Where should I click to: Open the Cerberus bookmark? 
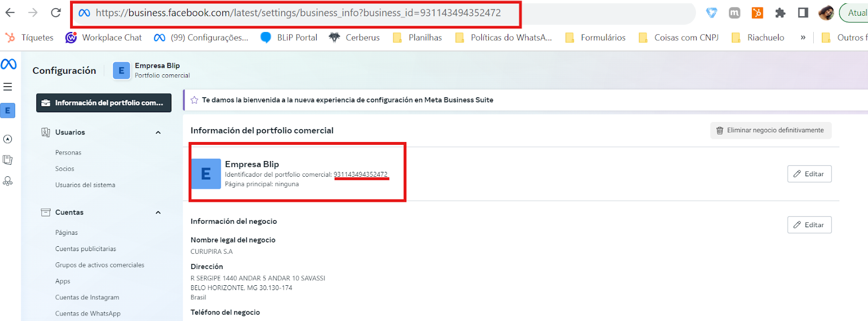(354, 37)
